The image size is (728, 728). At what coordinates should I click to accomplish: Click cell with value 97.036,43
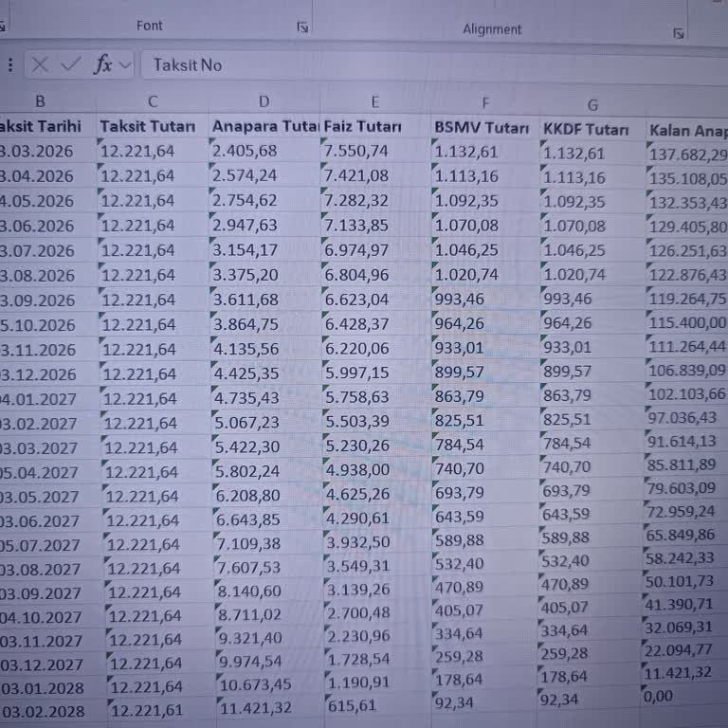(x=686, y=417)
